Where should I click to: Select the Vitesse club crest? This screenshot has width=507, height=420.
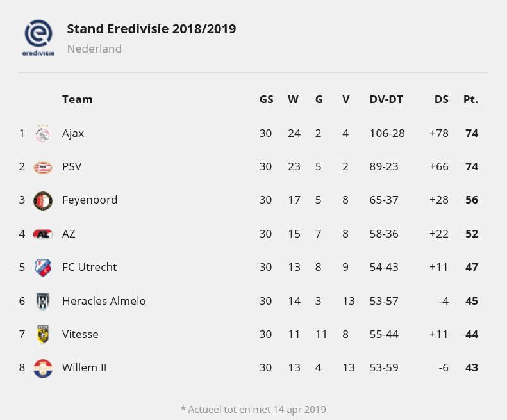(x=43, y=334)
